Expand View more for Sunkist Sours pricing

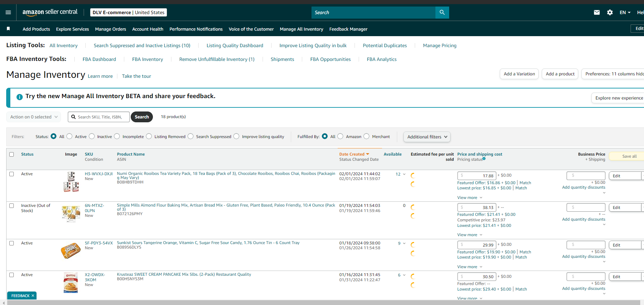[470, 267]
